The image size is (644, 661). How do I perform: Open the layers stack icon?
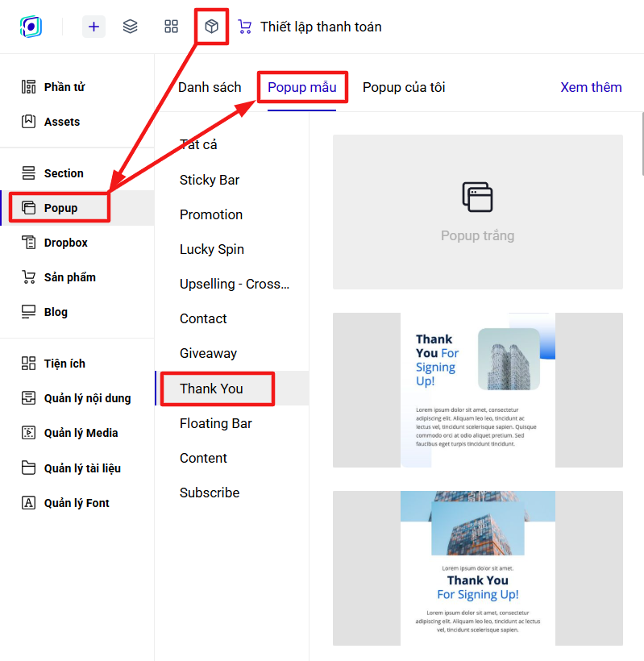click(x=131, y=27)
